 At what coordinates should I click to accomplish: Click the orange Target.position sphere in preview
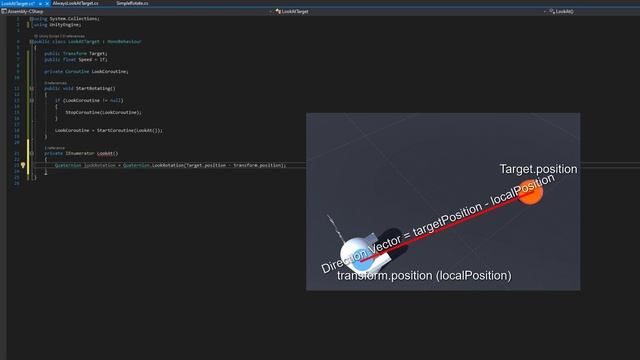[530, 192]
